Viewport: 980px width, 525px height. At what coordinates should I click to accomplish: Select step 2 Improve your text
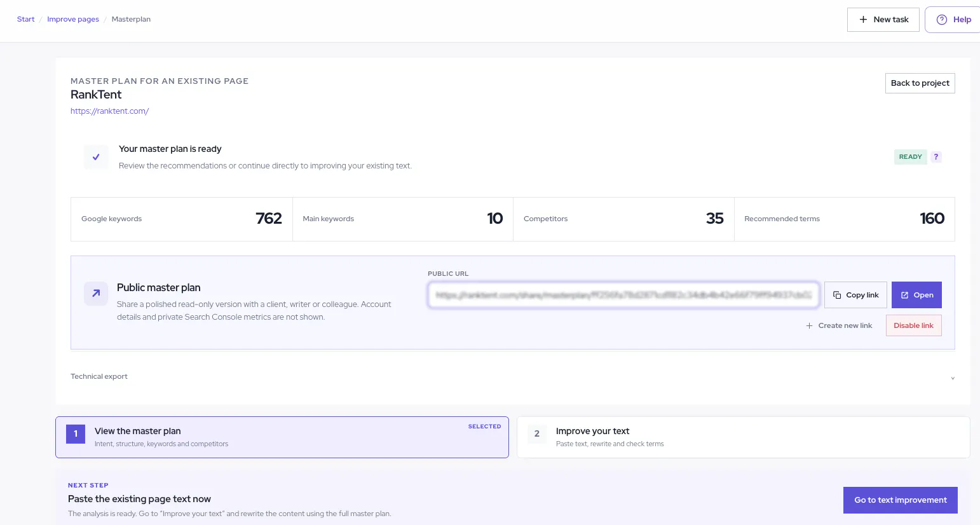743,437
